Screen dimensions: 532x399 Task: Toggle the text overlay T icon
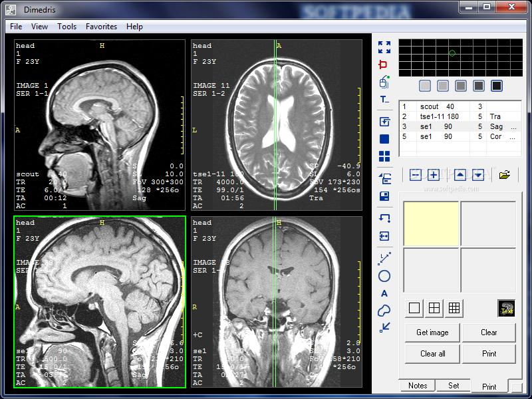click(x=384, y=99)
